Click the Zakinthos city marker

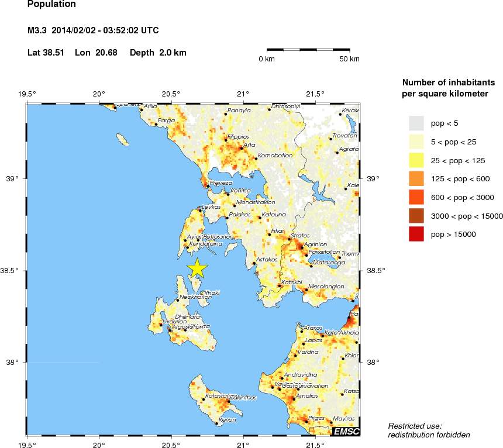coord(229,401)
